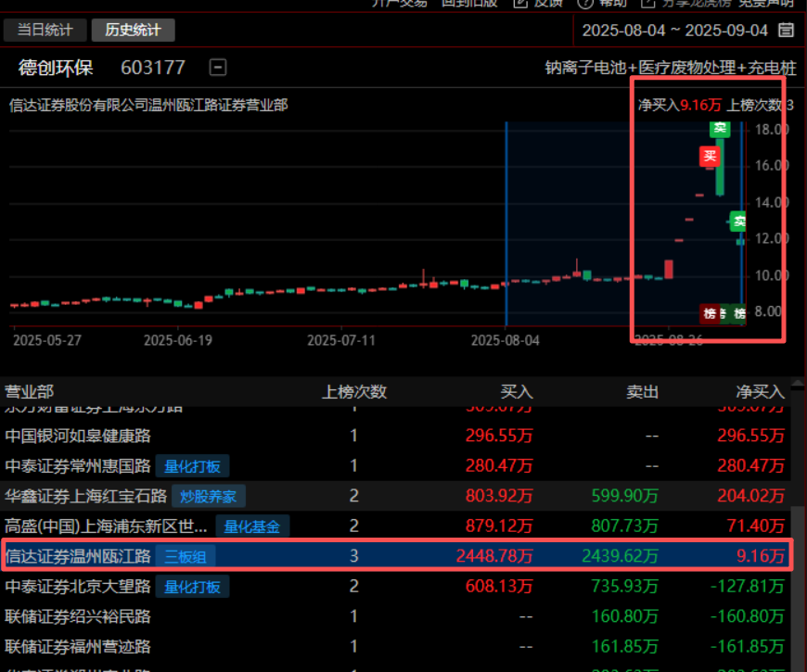807x672 pixels.
Task: Open the 量化基金 tag
Action: (252, 526)
